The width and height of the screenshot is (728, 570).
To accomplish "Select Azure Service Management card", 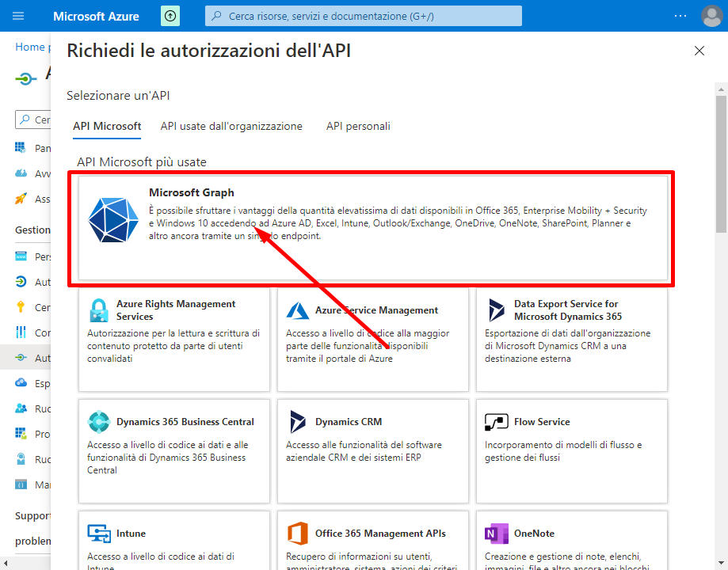I will pos(373,340).
